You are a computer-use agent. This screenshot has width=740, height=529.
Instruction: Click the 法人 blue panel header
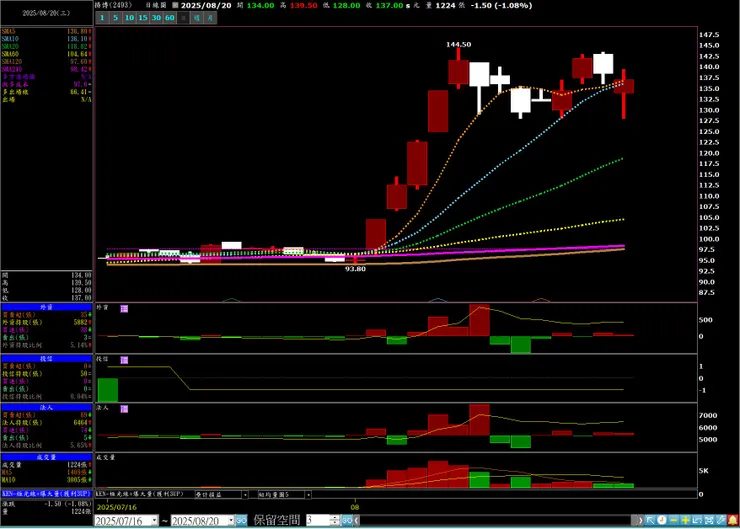click(x=46, y=407)
